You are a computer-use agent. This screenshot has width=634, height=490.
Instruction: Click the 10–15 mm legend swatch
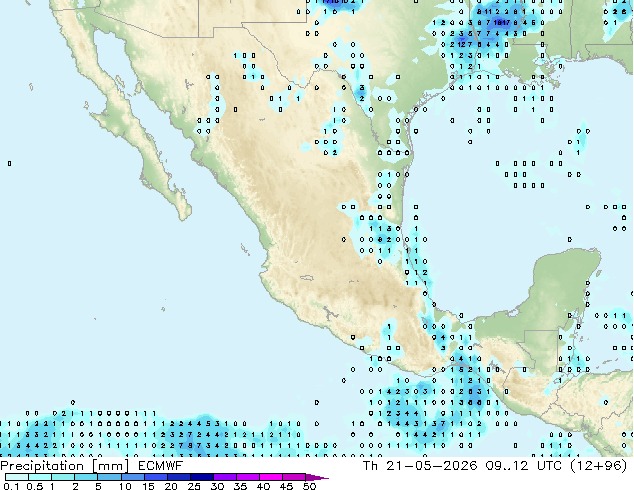(132, 477)
